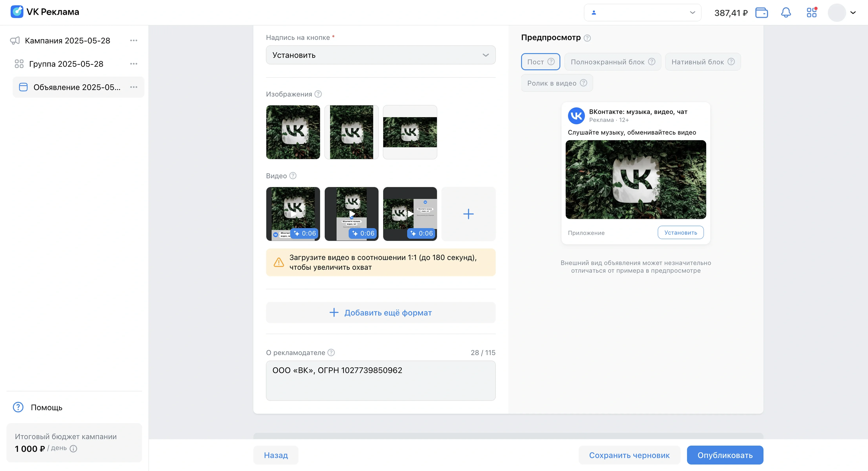The width and height of the screenshot is (868, 471).
Task: Go back with Назад
Action: click(276, 455)
